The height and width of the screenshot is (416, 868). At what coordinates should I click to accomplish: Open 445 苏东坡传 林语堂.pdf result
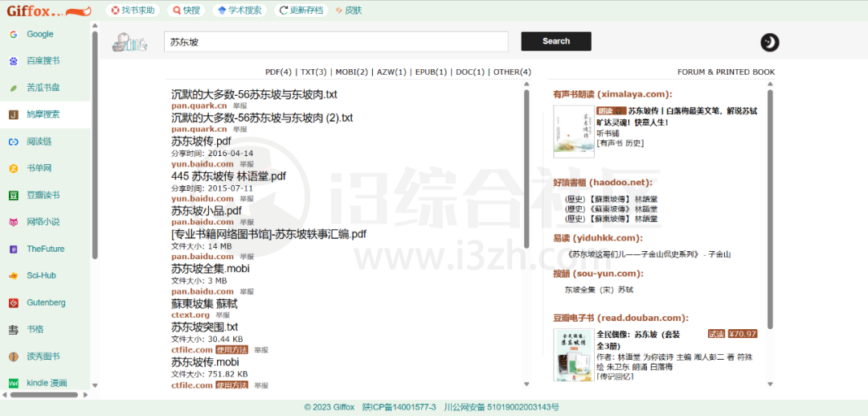(228, 177)
